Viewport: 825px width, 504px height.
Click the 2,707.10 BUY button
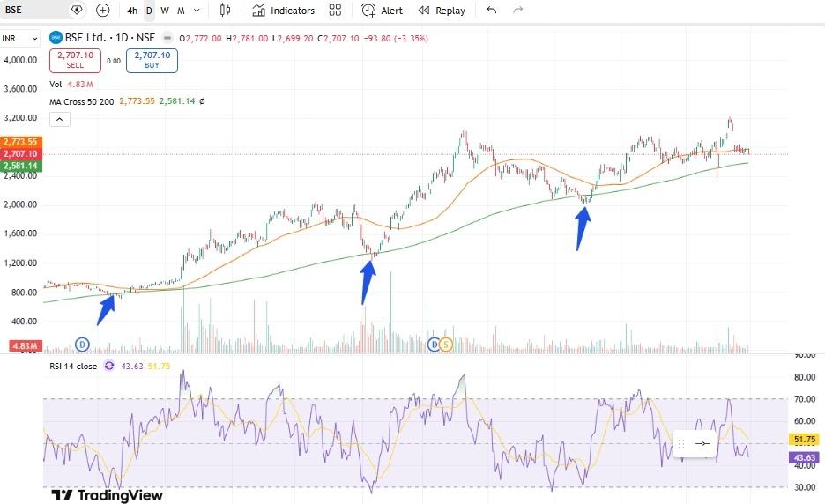(x=152, y=61)
